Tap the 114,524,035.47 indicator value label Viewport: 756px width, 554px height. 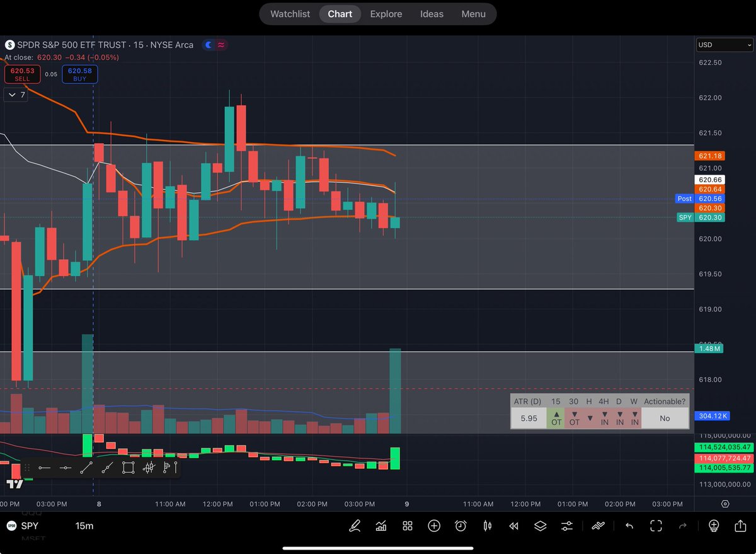tap(723, 447)
